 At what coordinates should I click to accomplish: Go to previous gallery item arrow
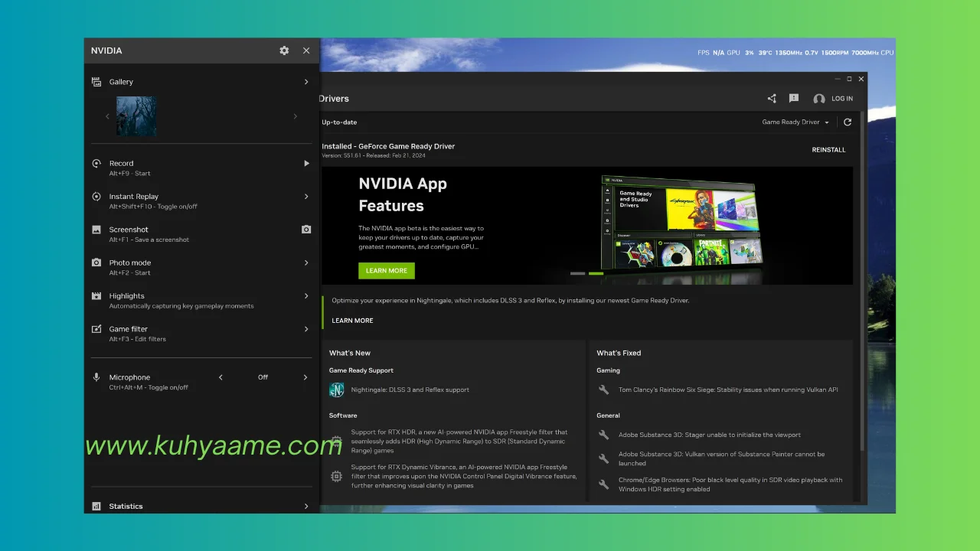click(x=107, y=116)
